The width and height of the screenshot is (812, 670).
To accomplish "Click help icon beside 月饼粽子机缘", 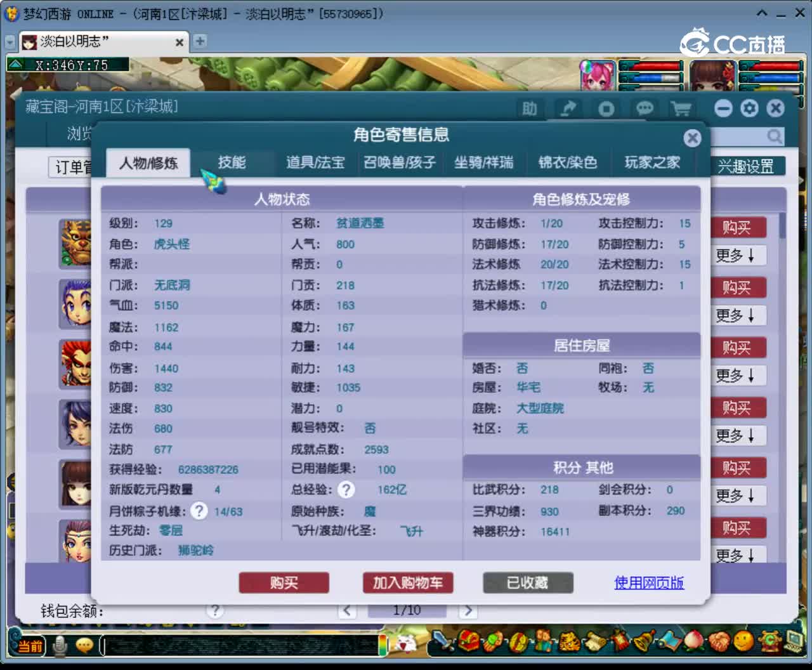I will click(x=199, y=511).
